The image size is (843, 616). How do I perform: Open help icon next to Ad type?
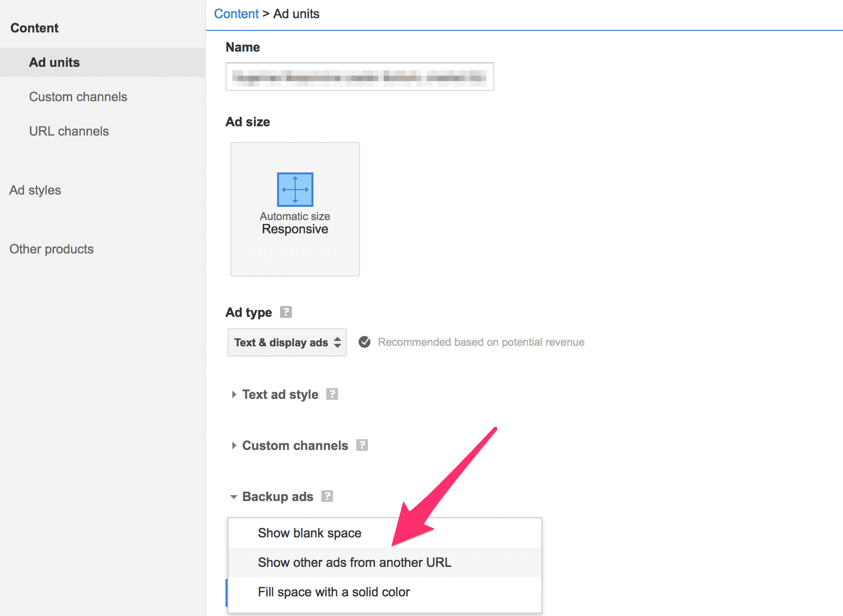tap(285, 312)
